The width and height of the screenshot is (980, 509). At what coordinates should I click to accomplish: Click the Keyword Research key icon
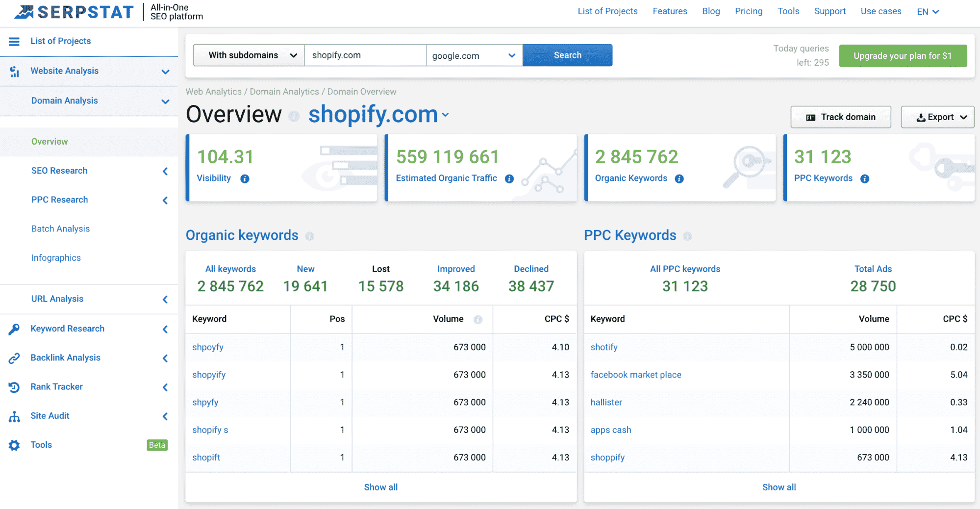(14, 329)
